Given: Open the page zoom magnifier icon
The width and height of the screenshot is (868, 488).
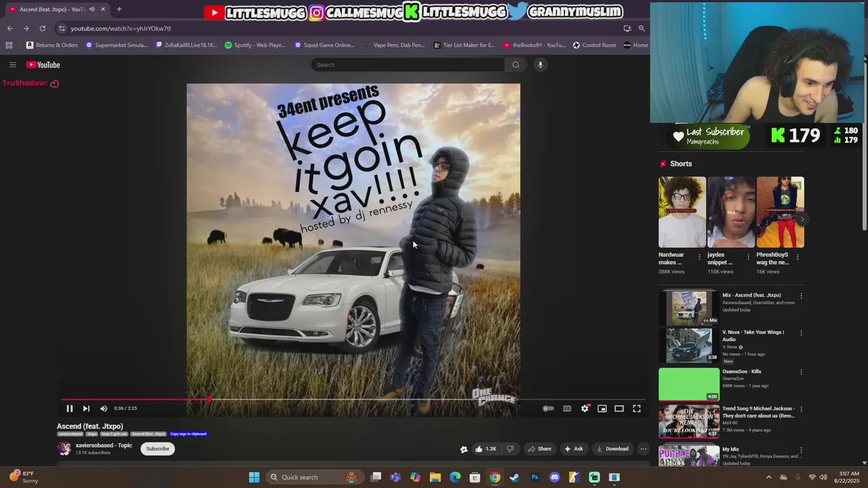Looking at the screenshot, I should coord(642,28).
